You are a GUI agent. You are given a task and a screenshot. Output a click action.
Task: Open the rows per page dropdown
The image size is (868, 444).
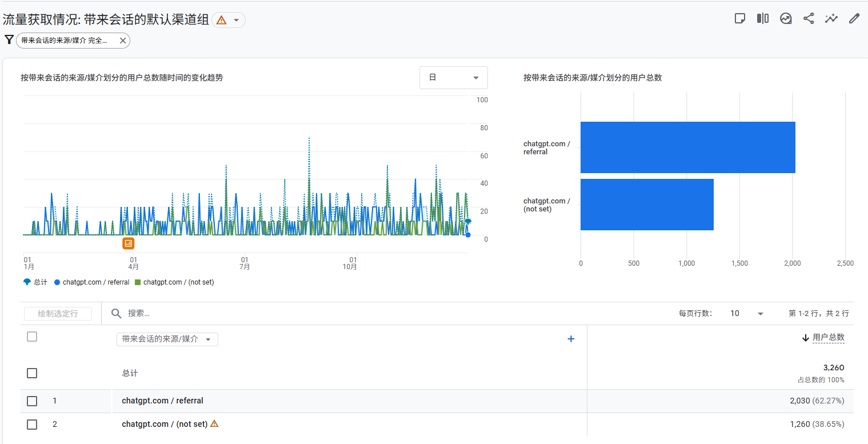(x=746, y=313)
